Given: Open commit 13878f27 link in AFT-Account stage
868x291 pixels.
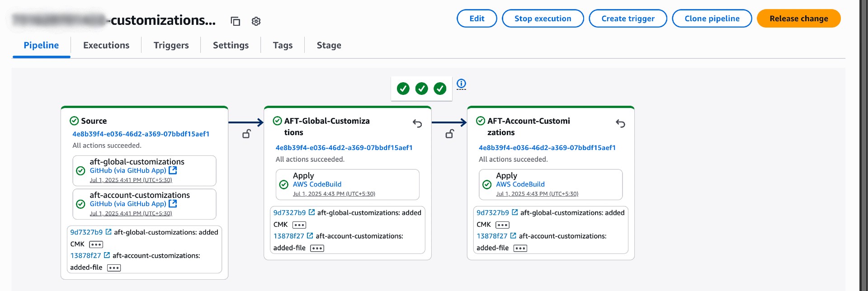Looking at the screenshot, I should pyautogui.click(x=492, y=236).
